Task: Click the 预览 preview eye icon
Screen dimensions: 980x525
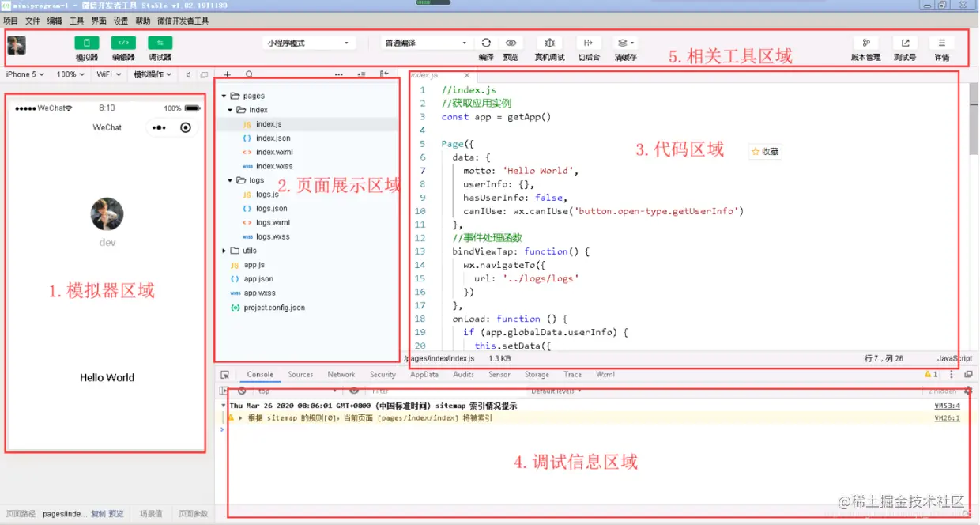Action: [511, 43]
